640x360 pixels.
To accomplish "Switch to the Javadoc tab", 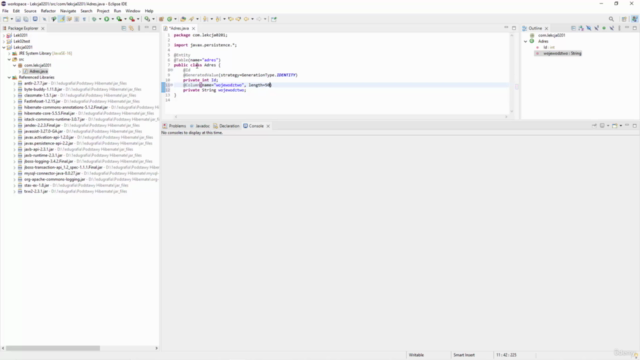I will (x=200, y=126).
